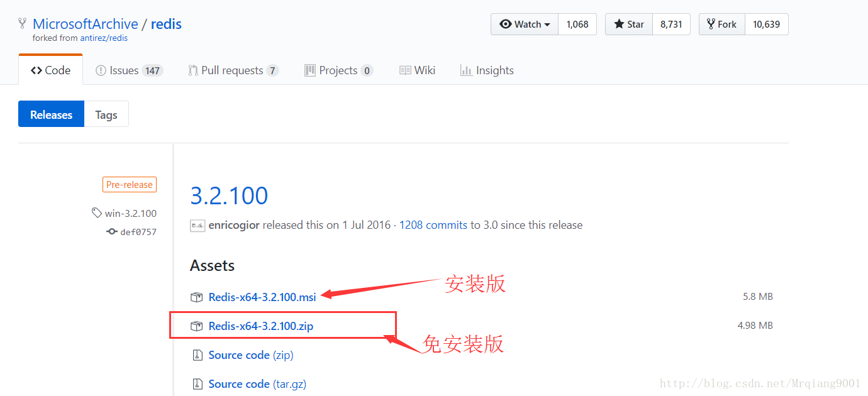Image resolution: width=868 pixels, height=396 pixels.
Task: Click the Code tab brackets icon
Action: click(36, 70)
